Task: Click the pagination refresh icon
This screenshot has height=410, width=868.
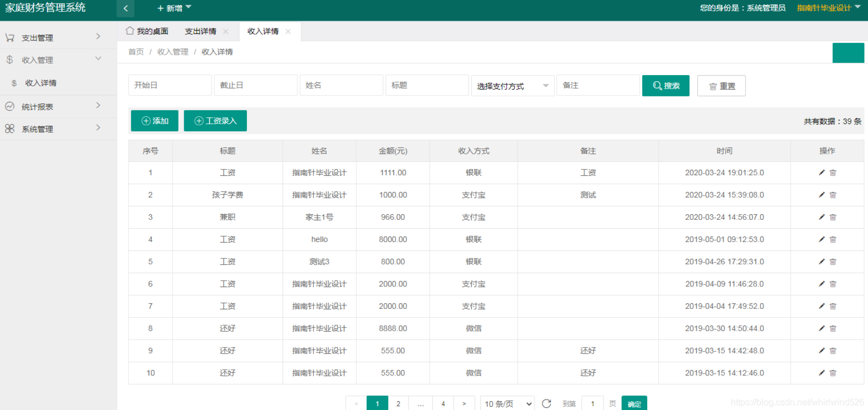Action: click(x=547, y=404)
